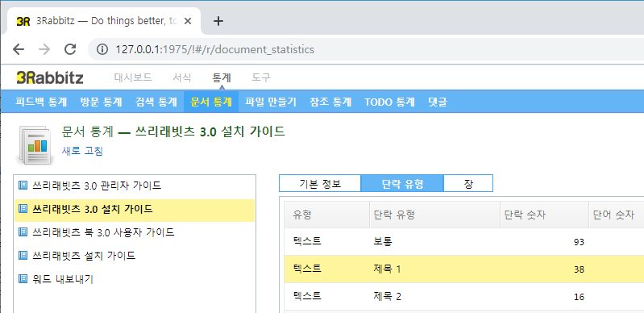Open the 통계 menu
Image resolution: width=644 pixels, height=313 pixels.
pyautogui.click(x=222, y=77)
